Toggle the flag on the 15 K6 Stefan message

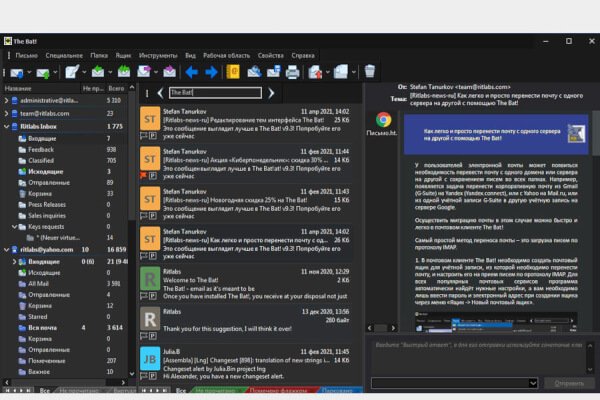pos(144,216)
